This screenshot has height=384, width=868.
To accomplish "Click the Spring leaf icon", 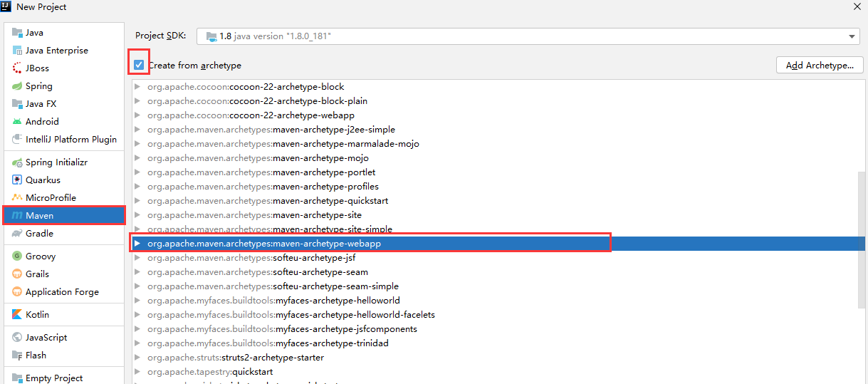I will [x=17, y=86].
